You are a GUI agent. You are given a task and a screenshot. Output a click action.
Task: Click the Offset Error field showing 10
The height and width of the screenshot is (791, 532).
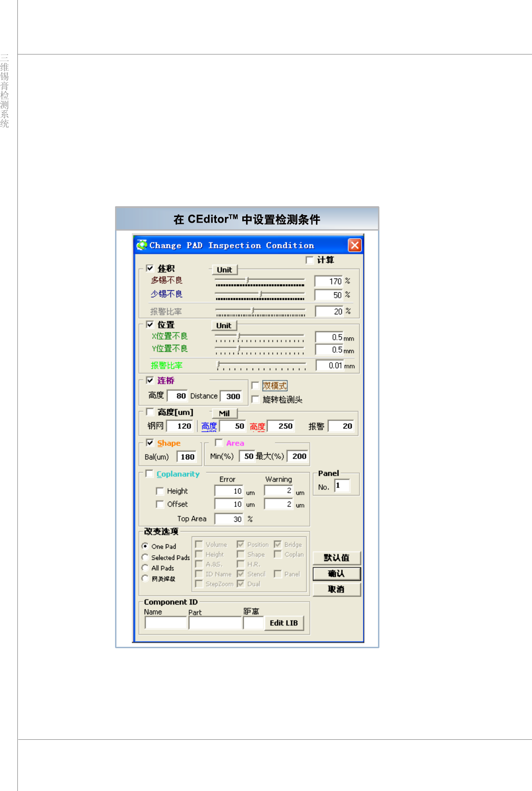click(x=229, y=504)
